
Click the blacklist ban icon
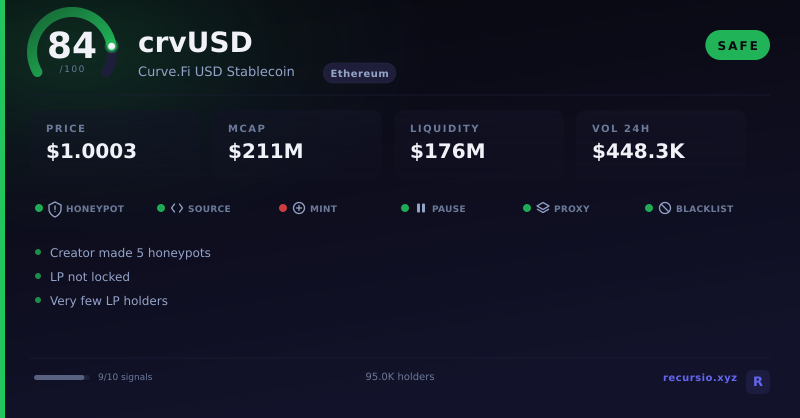665,208
